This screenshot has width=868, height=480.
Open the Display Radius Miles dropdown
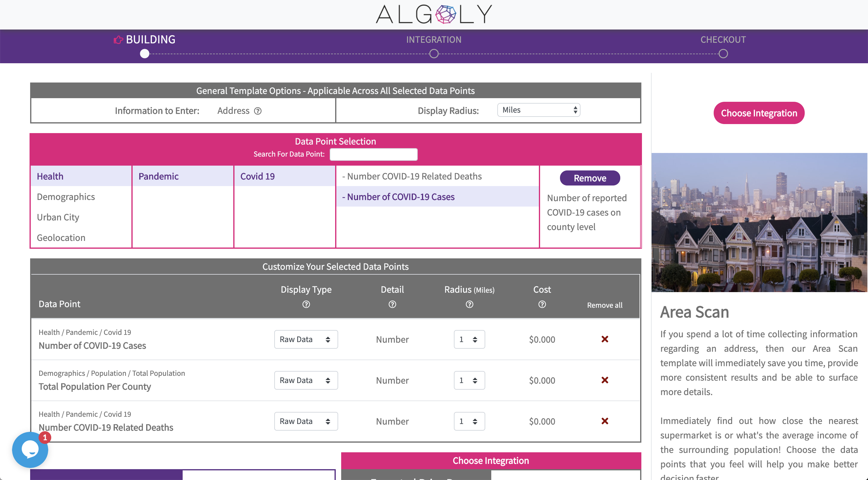539,110
